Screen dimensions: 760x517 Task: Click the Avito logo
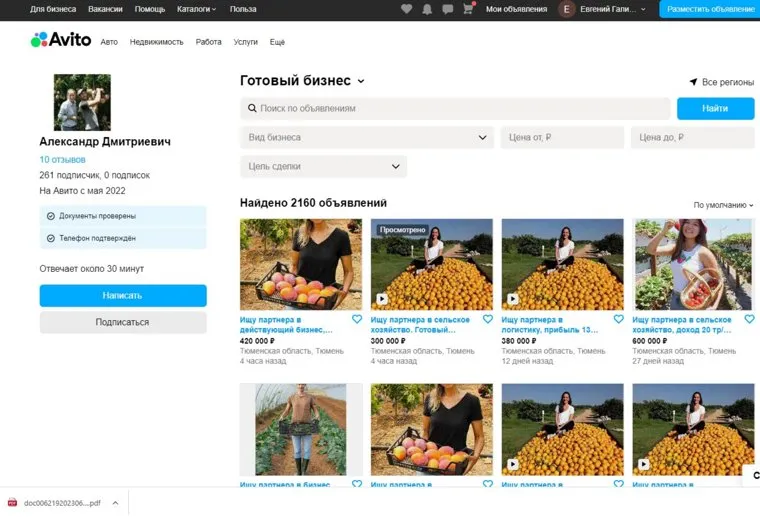[x=61, y=40]
